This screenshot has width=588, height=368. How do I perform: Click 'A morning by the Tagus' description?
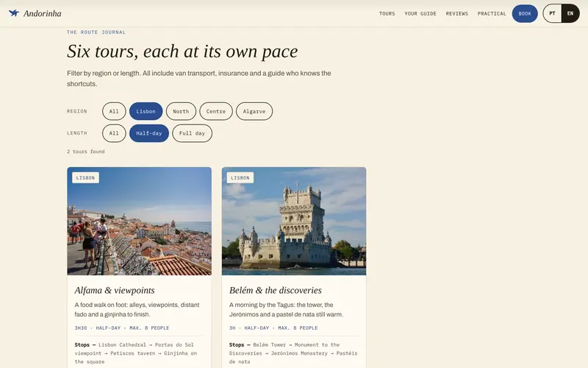286,309
